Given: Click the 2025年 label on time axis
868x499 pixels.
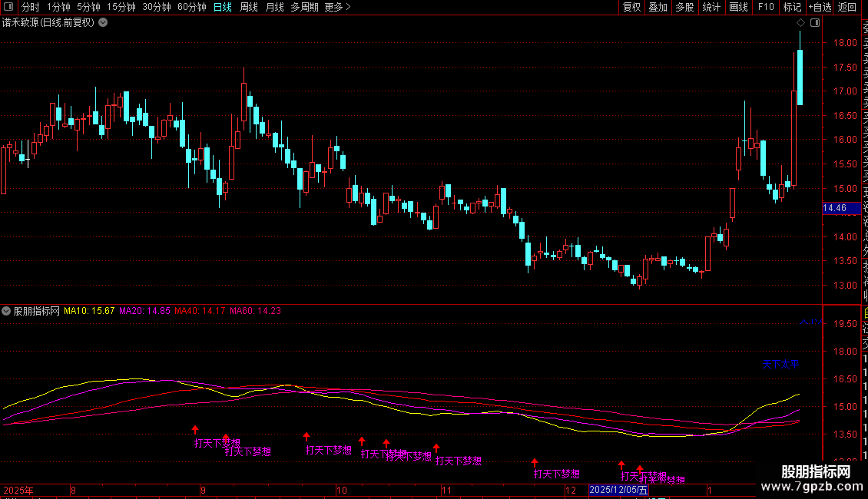Looking at the screenshot, I should (x=18, y=490).
